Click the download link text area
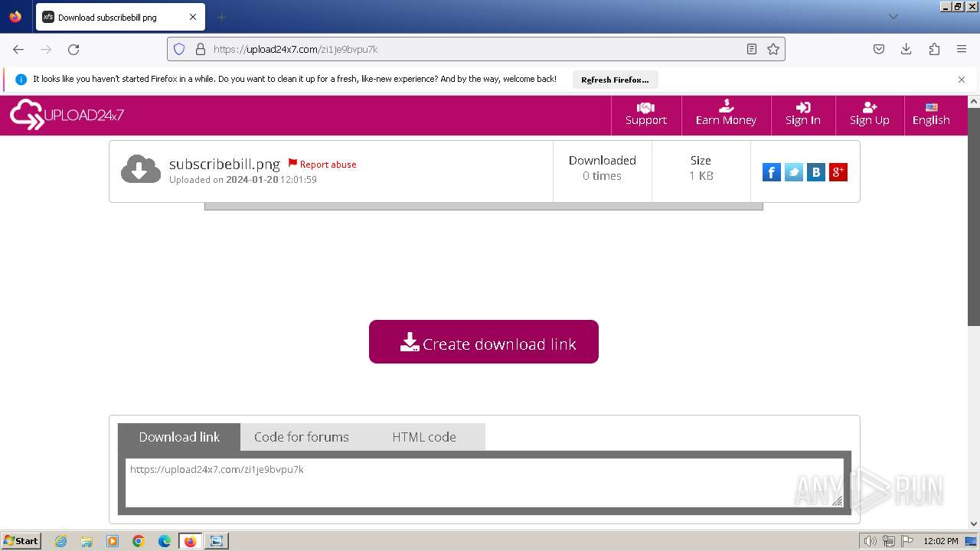Screen dimensions: 980x551 [x=485, y=482]
